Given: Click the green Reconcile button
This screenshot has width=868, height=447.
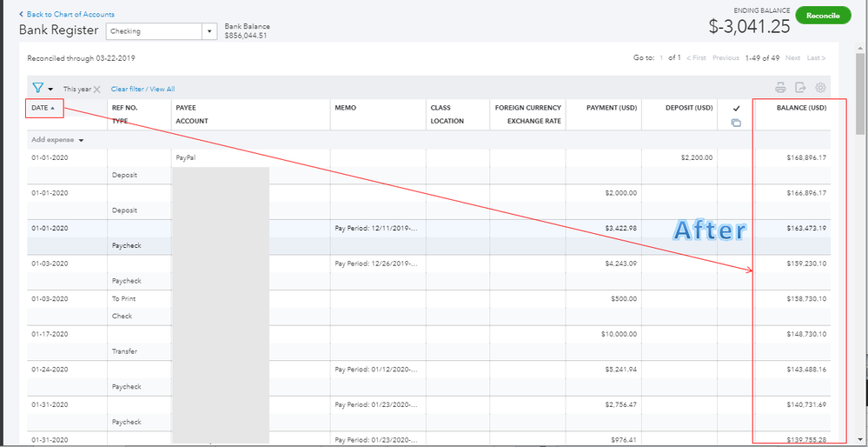Looking at the screenshot, I should (823, 16).
